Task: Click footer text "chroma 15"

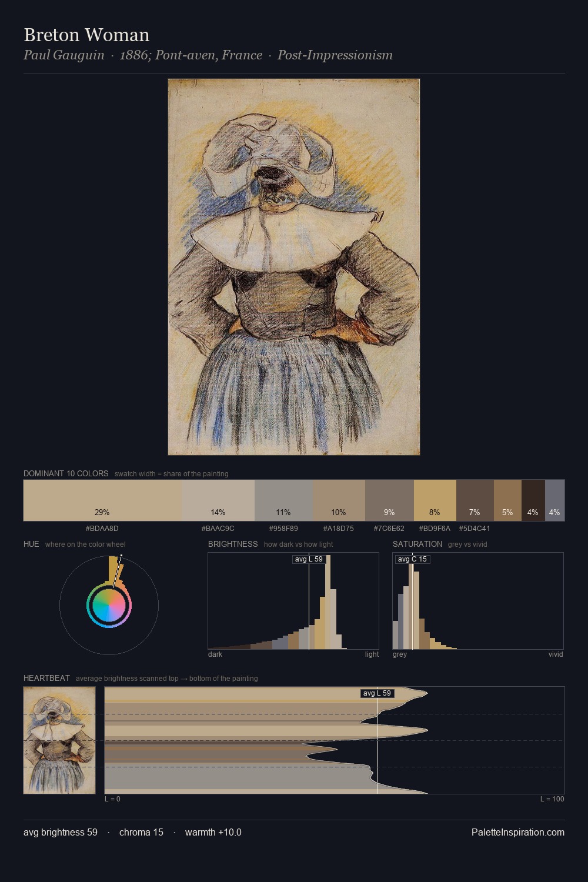Action: click(x=141, y=832)
